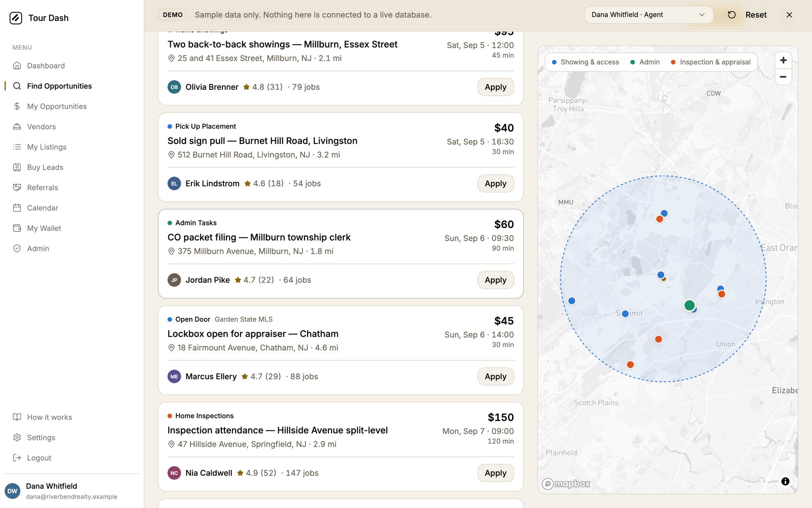Click the Referrals handshake icon

[x=17, y=187]
